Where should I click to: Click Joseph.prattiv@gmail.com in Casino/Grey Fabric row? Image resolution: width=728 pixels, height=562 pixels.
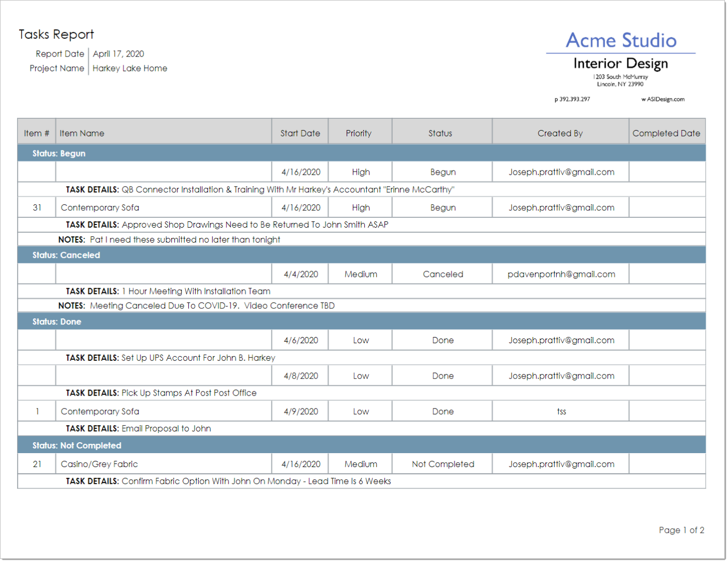coord(561,464)
